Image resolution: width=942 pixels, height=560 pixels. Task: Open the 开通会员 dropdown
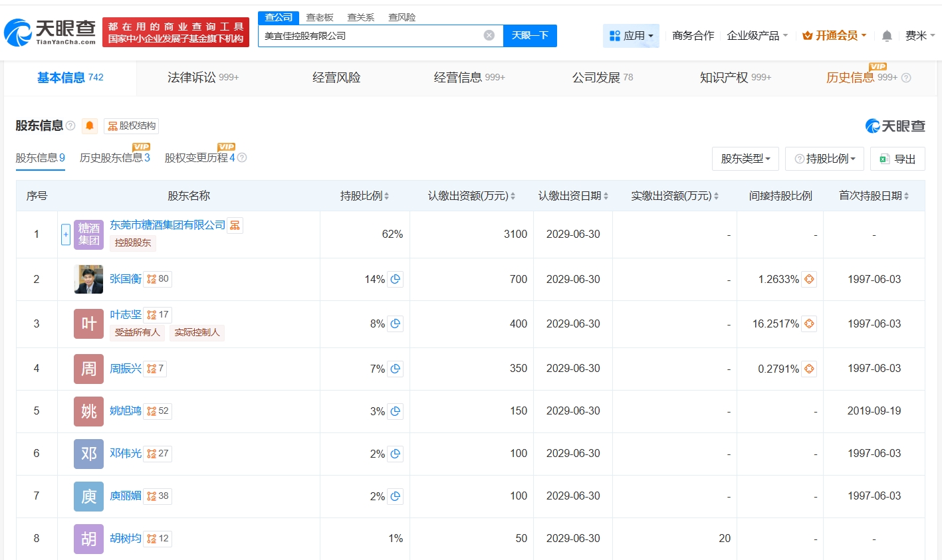[834, 36]
